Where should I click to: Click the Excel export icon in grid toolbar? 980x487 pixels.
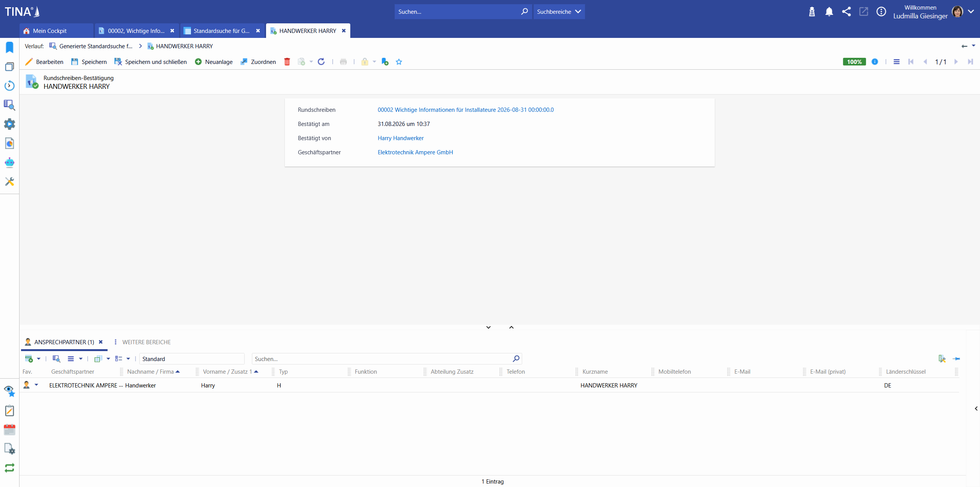pos(942,359)
